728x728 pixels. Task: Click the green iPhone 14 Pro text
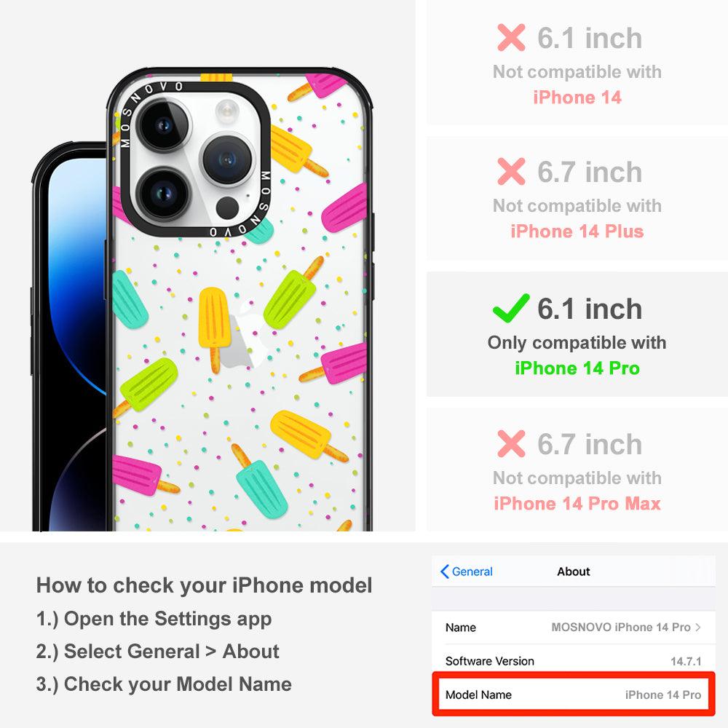pos(577,368)
